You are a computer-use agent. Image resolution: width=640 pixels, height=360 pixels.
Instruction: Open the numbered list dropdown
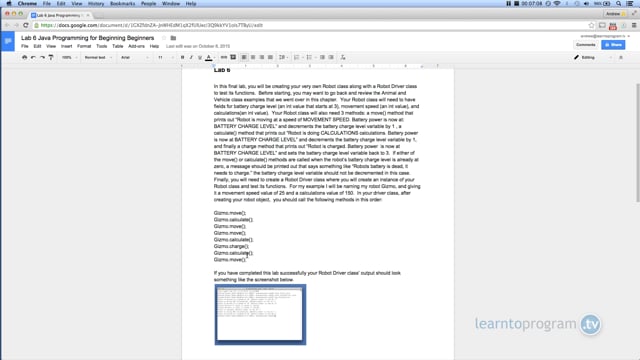[x=298, y=58]
